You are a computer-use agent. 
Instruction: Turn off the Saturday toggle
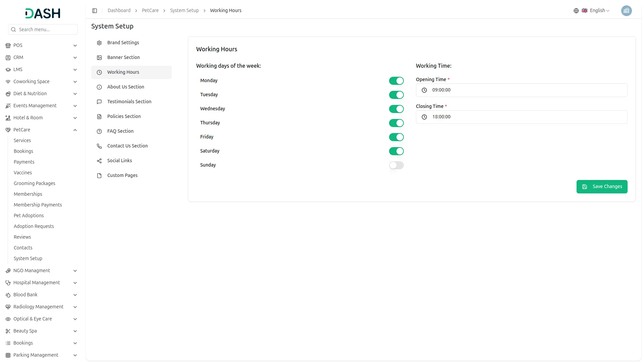pyautogui.click(x=396, y=151)
